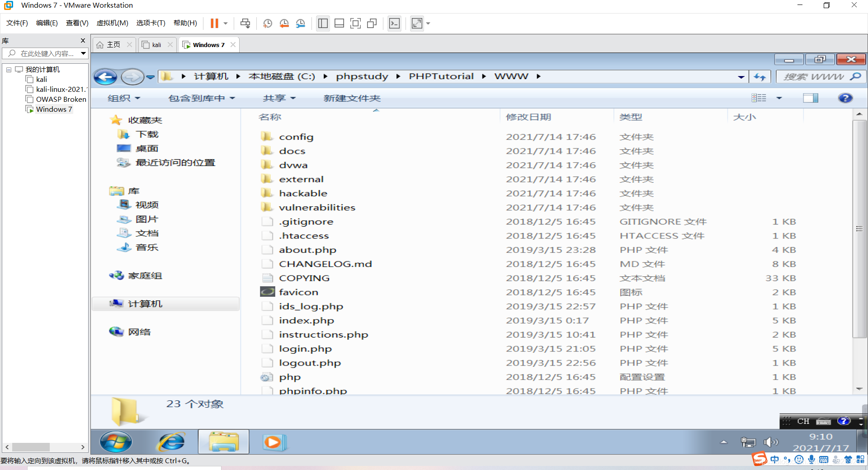The image size is (868, 470).
Task: Open 家庭组 in the navigation pane
Action: 145,275
